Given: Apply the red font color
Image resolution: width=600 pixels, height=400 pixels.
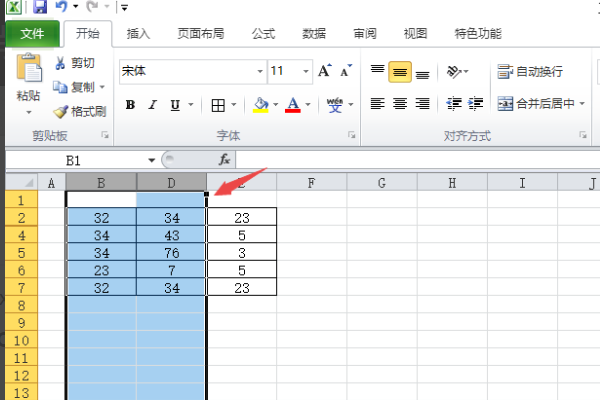Looking at the screenshot, I should coord(293,104).
